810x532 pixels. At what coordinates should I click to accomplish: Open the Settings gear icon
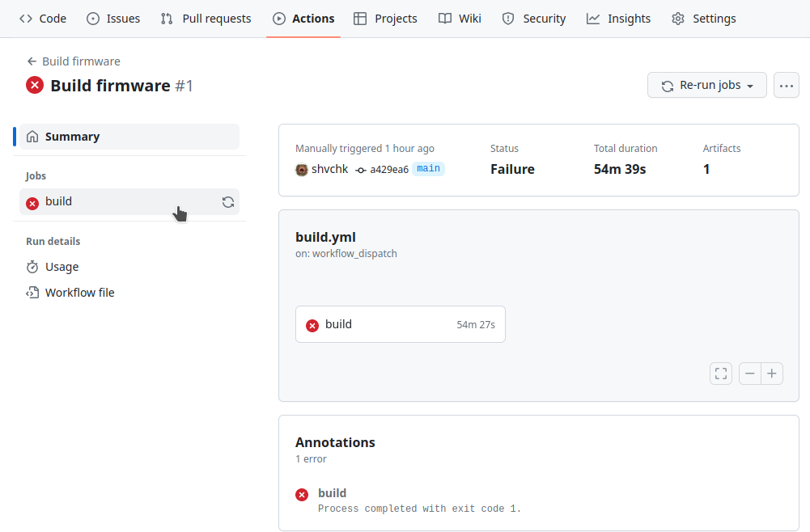pyautogui.click(x=677, y=18)
